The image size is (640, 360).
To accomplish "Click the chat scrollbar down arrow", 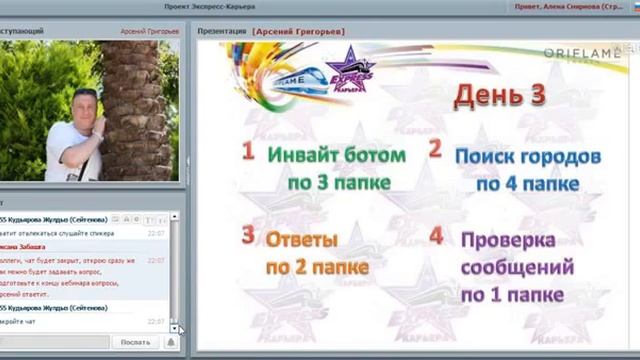I will tap(174, 328).
